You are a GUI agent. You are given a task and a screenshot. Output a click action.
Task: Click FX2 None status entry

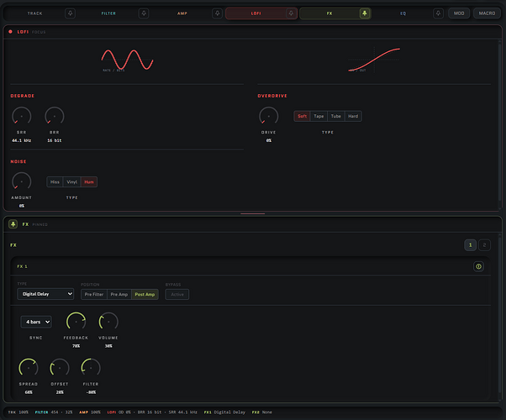[262, 412]
